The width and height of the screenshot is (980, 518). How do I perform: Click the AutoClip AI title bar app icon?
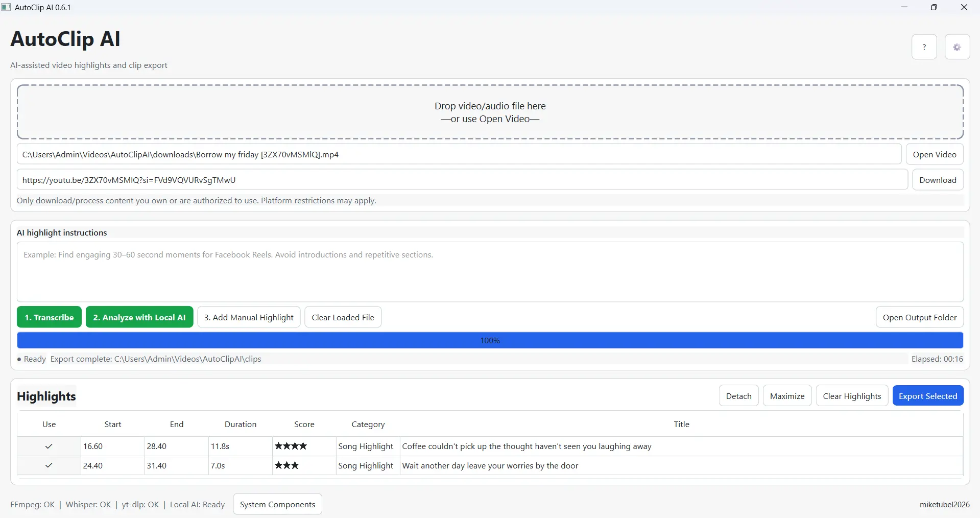click(6, 7)
